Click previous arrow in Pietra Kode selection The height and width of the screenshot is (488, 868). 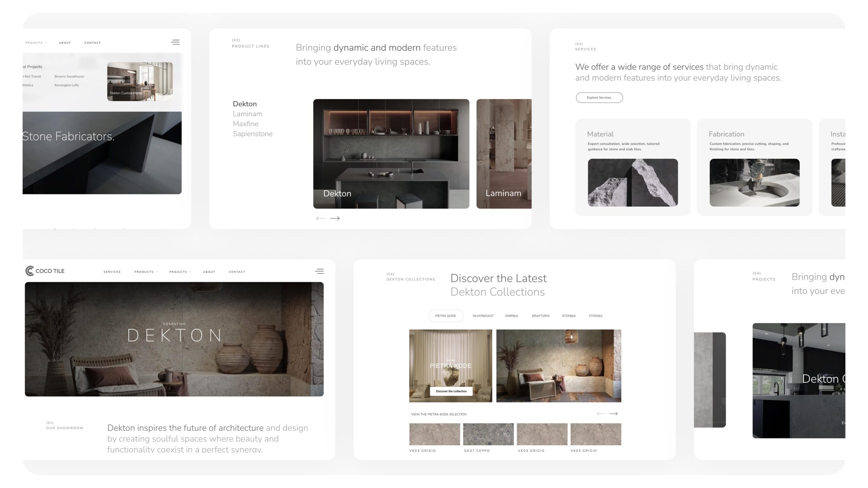(600, 413)
